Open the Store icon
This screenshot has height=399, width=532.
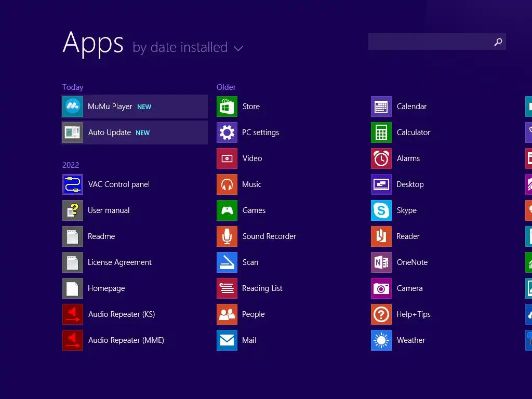pos(227,107)
